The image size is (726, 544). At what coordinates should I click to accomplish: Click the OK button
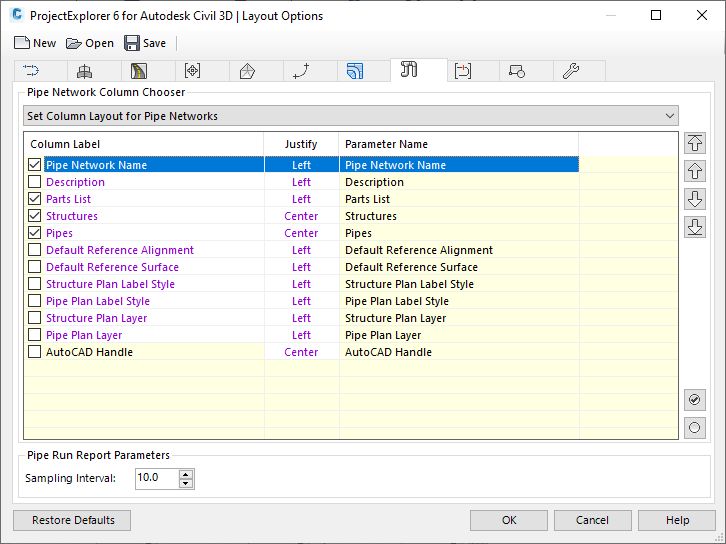(x=509, y=520)
